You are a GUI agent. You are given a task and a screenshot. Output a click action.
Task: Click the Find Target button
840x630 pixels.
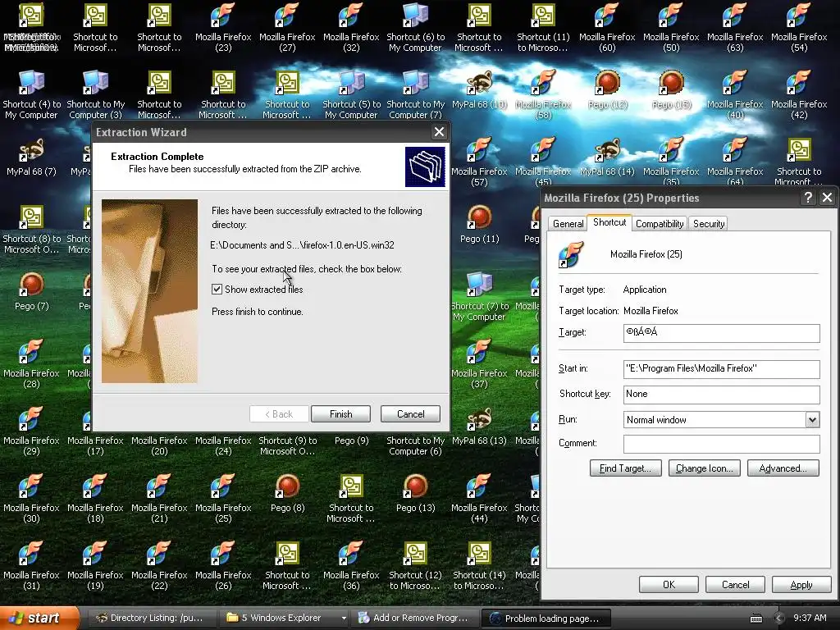625,468
